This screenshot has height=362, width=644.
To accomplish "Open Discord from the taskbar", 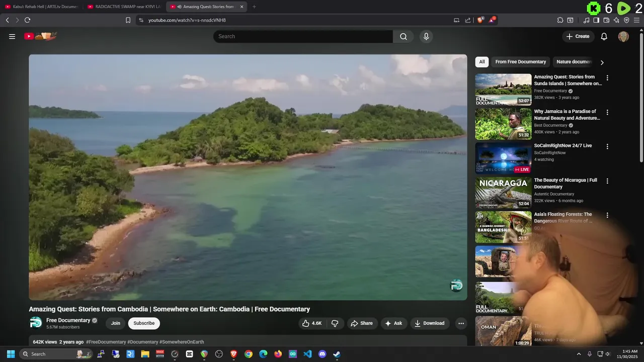I will click(x=323, y=354).
